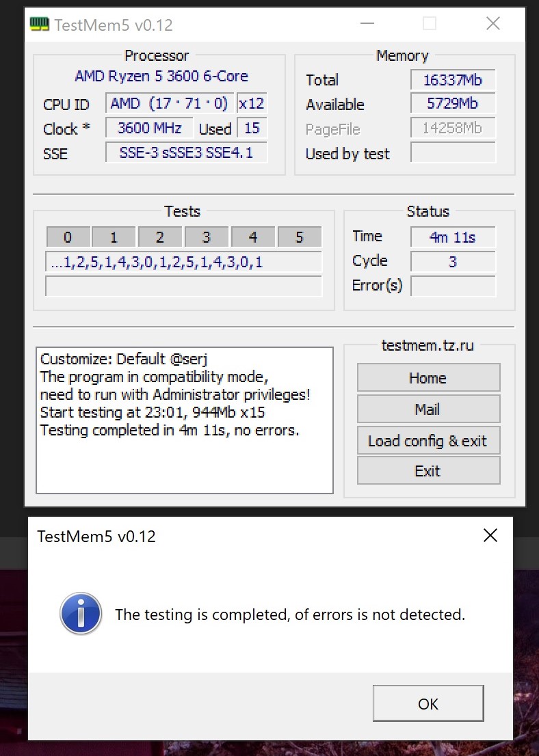The width and height of the screenshot is (539, 756).
Task: Select test indicator 1
Action: (x=114, y=237)
